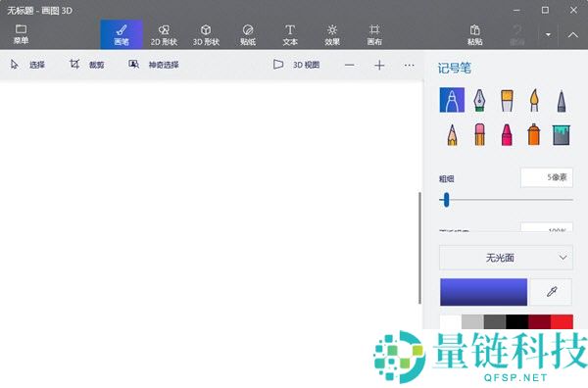This screenshot has width=588, height=388.
Task: Open the 效果 effects tab
Action: point(332,34)
